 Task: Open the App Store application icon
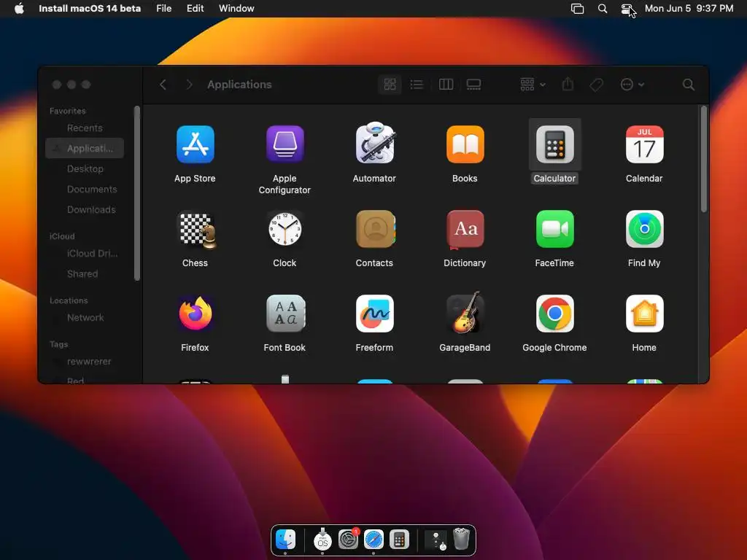tap(195, 144)
